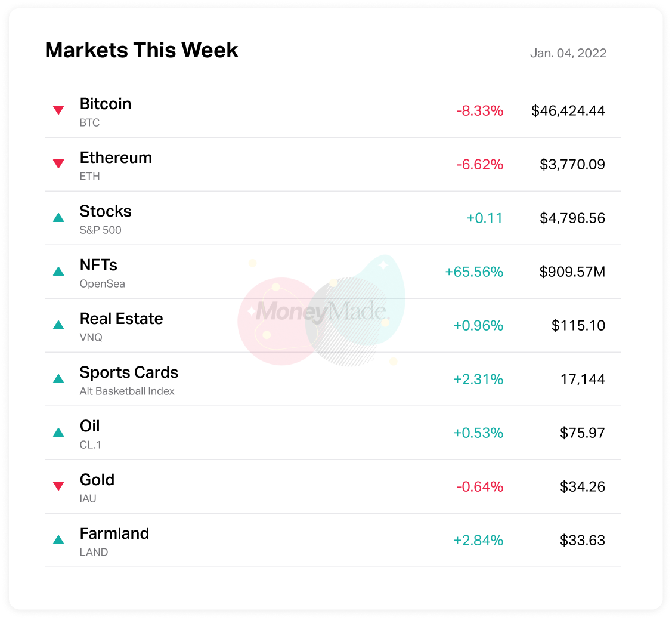672x620 pixels.
Task: Click the Bitcoin price $46,424.44
Action: [568, 111]
